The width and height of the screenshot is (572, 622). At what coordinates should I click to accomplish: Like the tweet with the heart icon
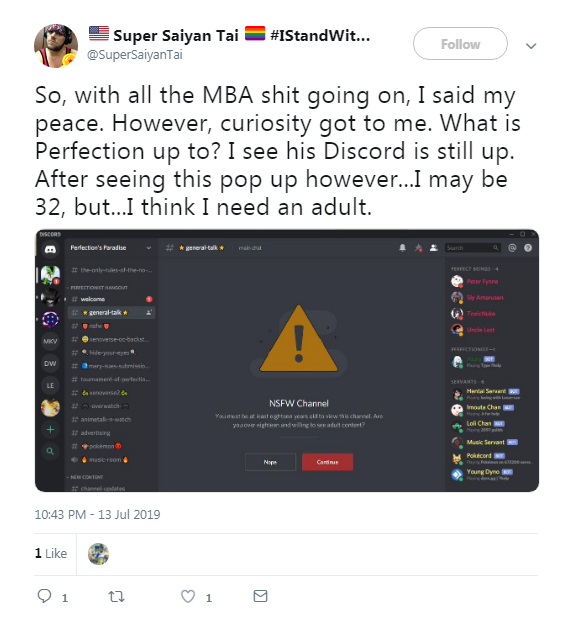point(188,596)
